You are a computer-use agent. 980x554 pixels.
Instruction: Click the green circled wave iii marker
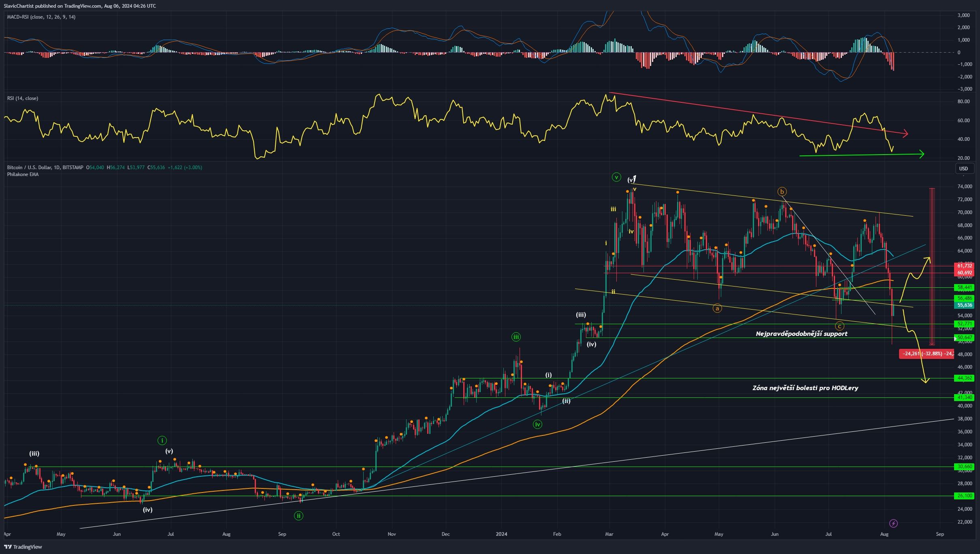point(516,337)
